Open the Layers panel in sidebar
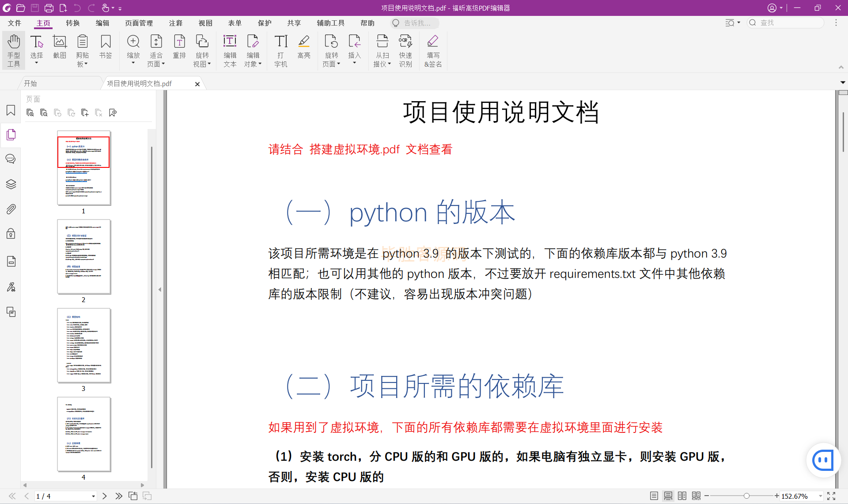 (11, 184)
